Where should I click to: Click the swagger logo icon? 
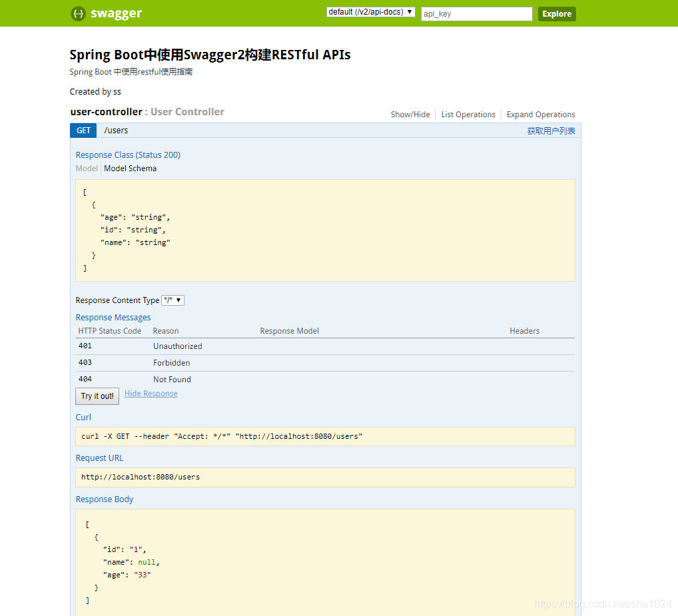pyautogui.click(x=79, y=14)
